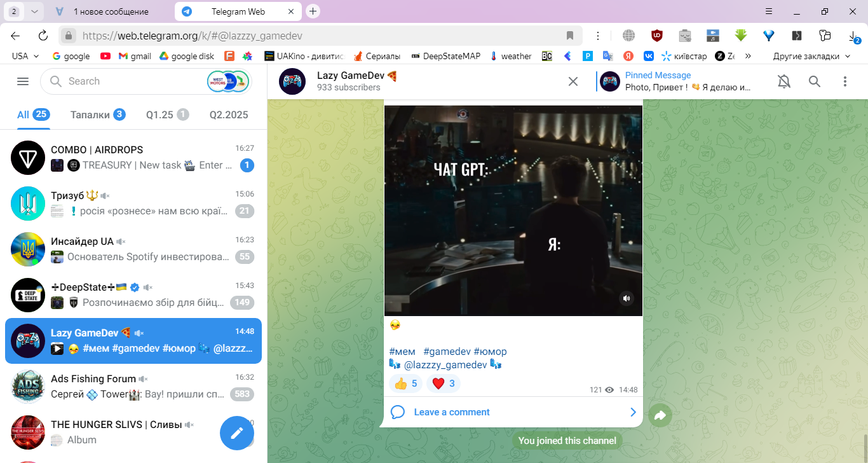Expand the Другие закладки folder
This screenshot has width=868, height=463.
tap(811, 56)
